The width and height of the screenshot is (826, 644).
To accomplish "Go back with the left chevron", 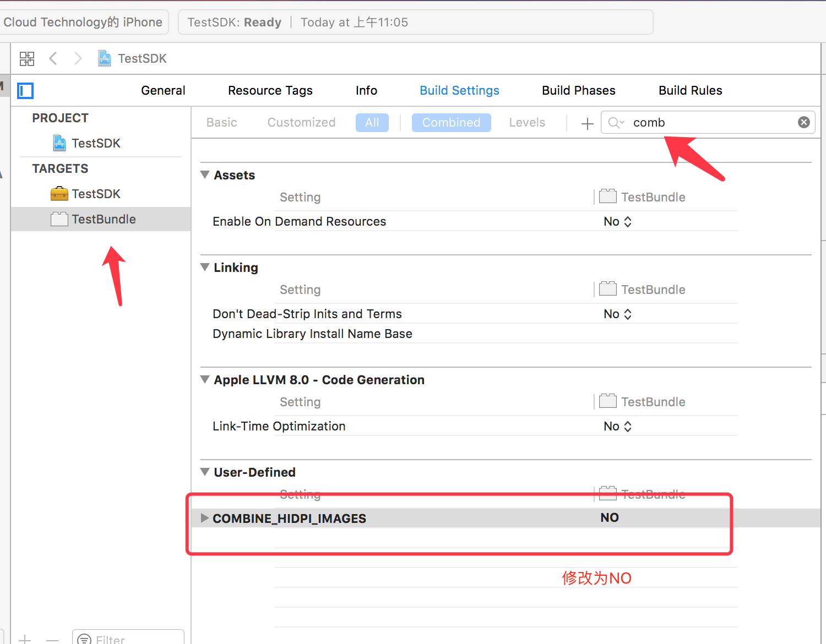I will (x=53, y=58).
